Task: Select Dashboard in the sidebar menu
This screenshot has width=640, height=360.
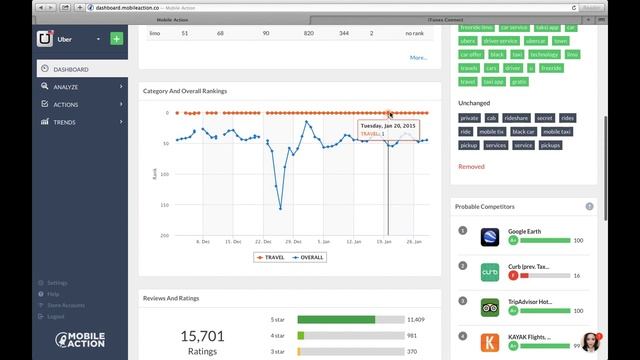Action: tap(82, 69)
